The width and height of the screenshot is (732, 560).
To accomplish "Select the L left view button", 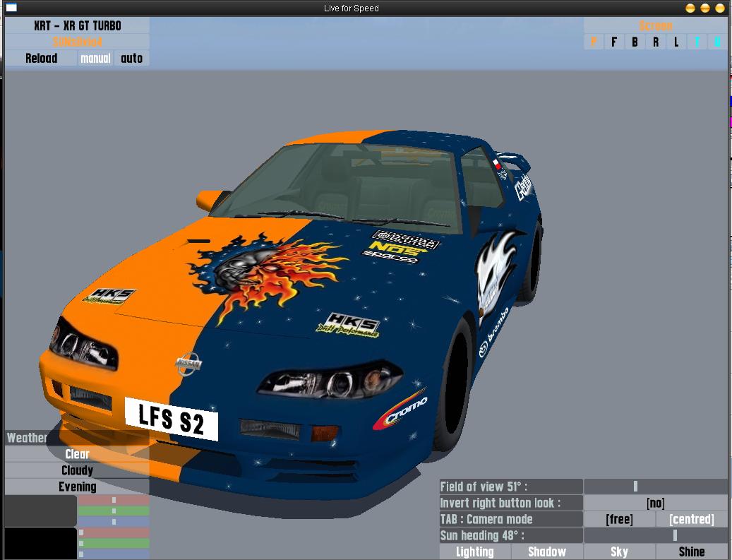I will coord(676,42).
